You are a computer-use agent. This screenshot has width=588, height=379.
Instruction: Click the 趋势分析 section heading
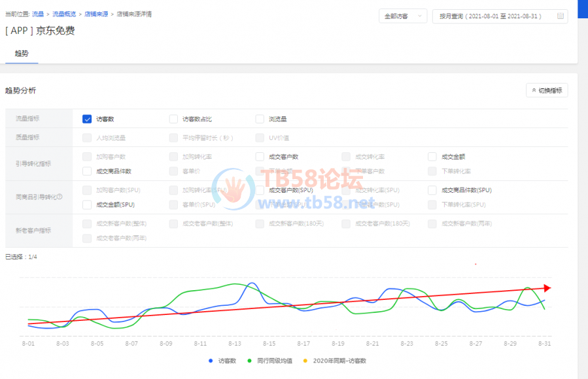point(21,90)
